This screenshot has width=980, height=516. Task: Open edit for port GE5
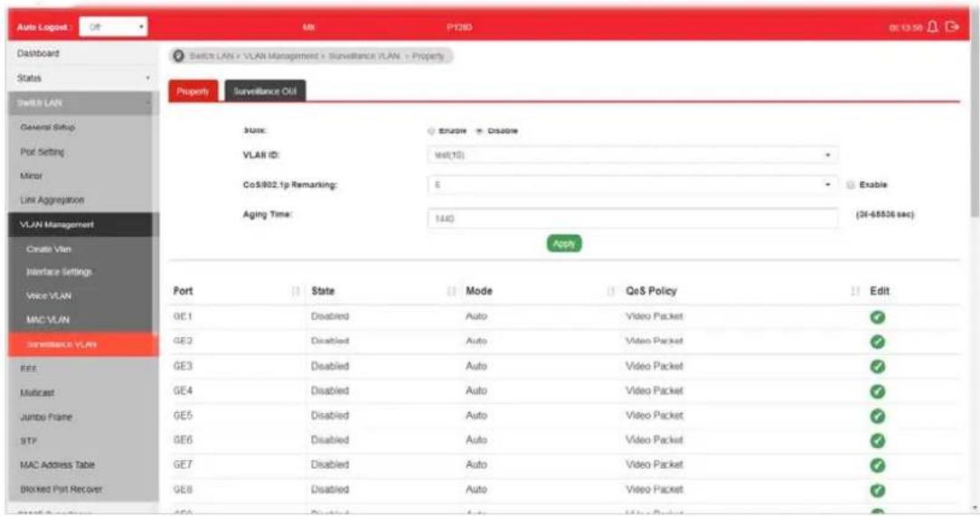[878, 416]
